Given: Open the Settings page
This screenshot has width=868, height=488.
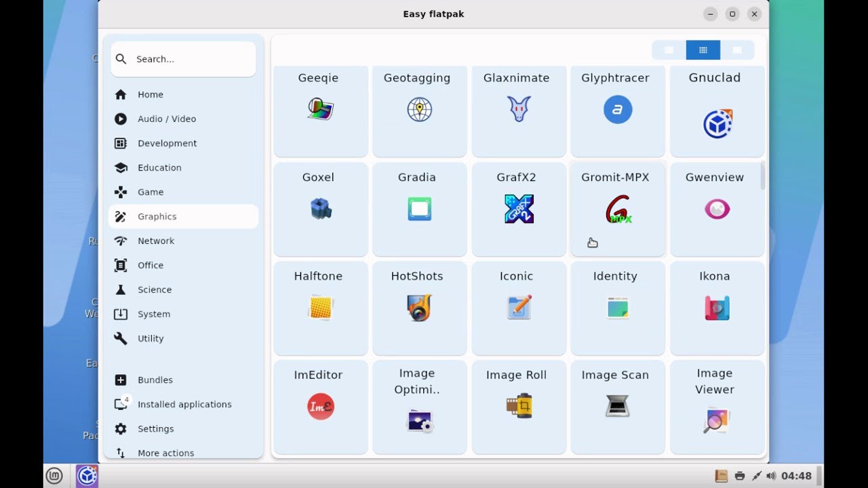Looking at the screenshot, I should coord(183,428).
